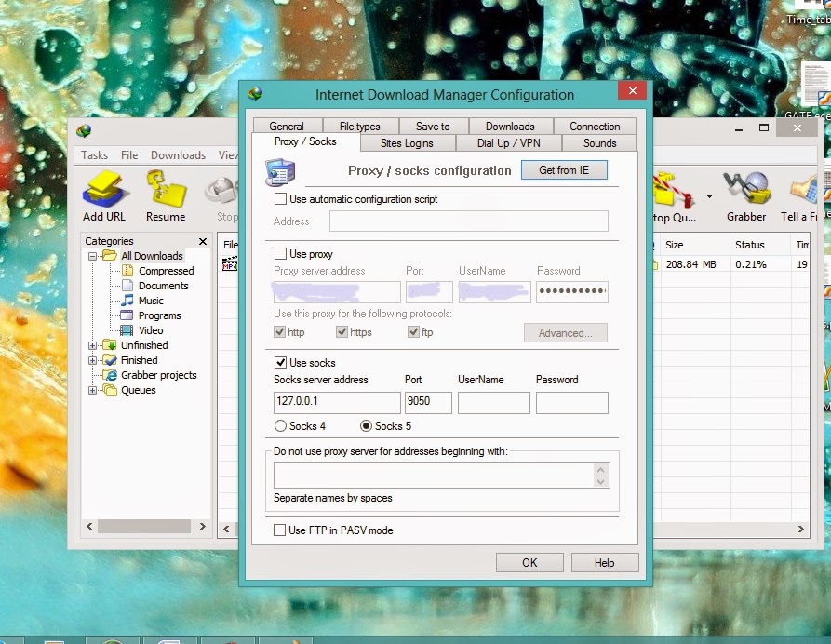Click the configuration script Address field
This screenshot has height=644, width=831.
click(468, 221)
